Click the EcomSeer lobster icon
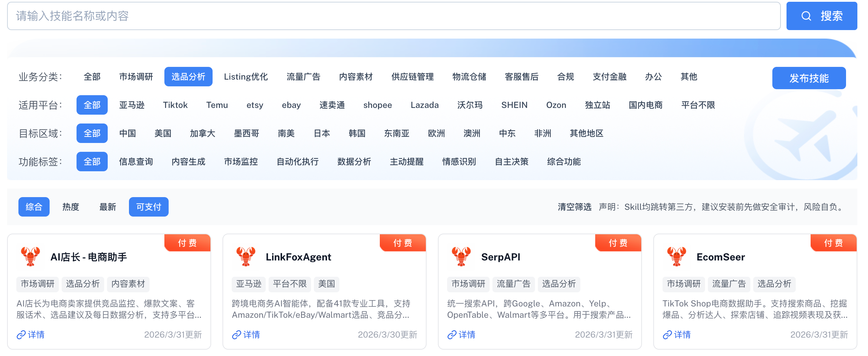Image resolution: width=868 pixels, height=356 pixels. coord(677,257)
